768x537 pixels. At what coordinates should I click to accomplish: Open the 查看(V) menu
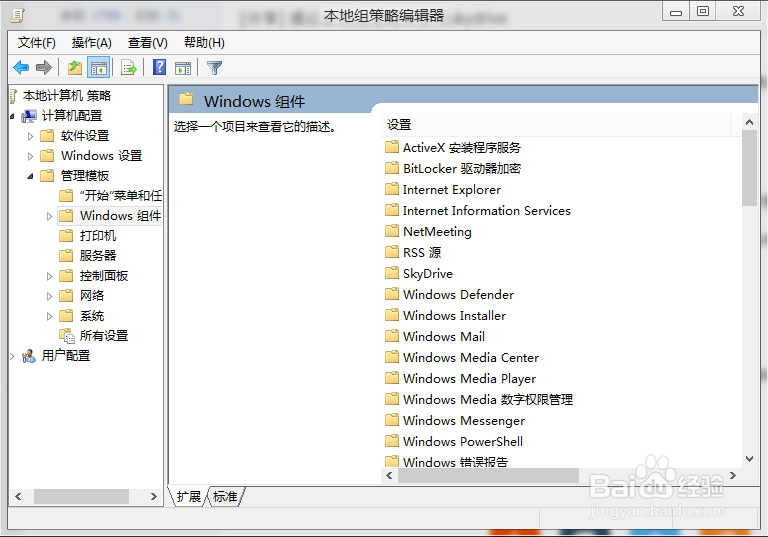[147, 43]
